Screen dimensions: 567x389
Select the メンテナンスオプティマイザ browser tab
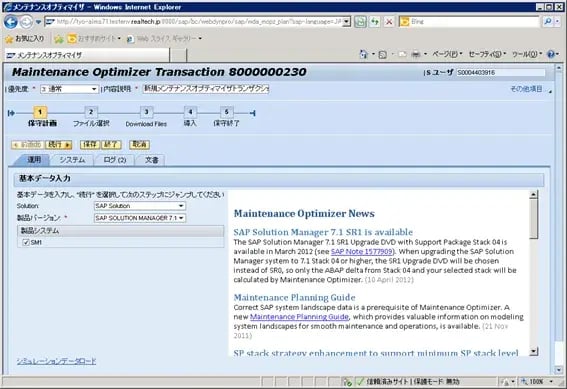click(x=87, y=55)
